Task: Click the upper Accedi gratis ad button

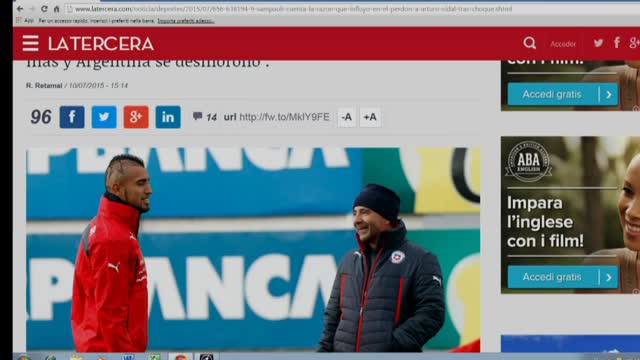Action: point(563,94)
